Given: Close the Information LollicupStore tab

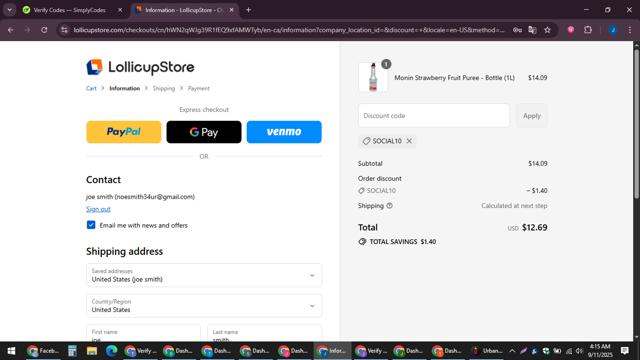Looking at the screenshot, I should pyautogui.click(x=231, y=10).
